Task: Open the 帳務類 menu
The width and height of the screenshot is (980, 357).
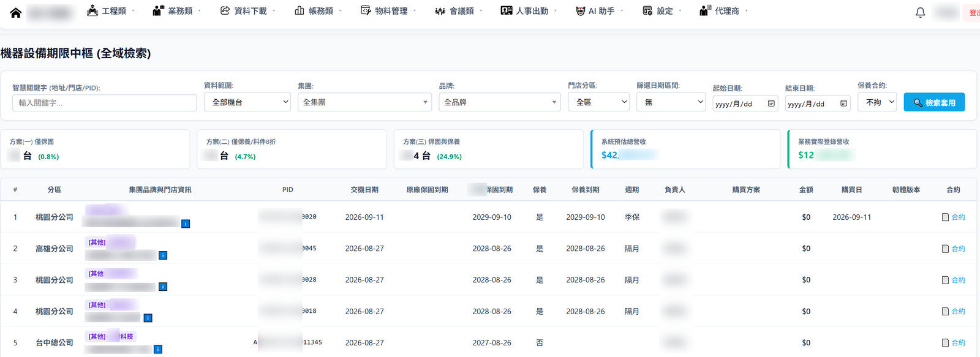Action: pyautogui.click(x=318, y=11)
